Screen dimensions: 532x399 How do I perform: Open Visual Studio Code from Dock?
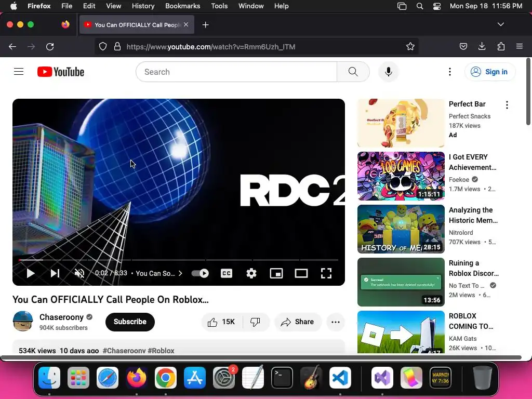click(340, 377)
